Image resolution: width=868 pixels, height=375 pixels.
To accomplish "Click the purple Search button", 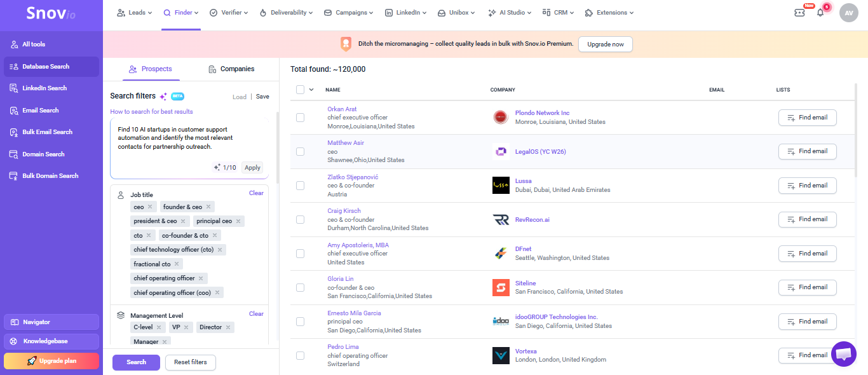I will tap(136, 362).
